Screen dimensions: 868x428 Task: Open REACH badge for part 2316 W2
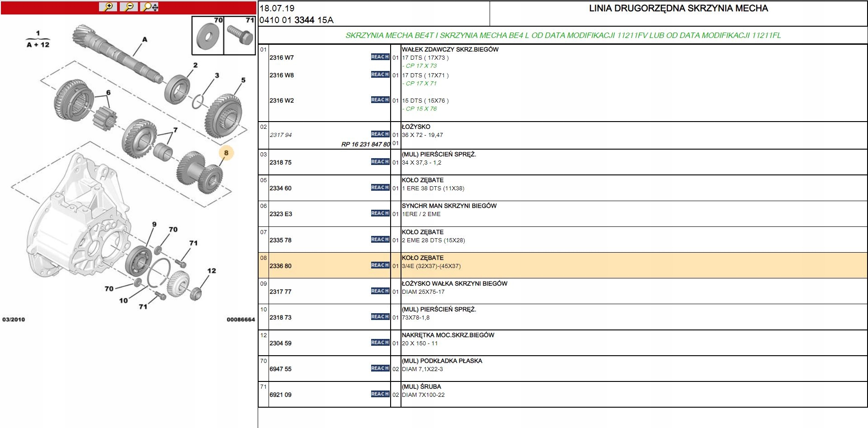pos(380,100)
